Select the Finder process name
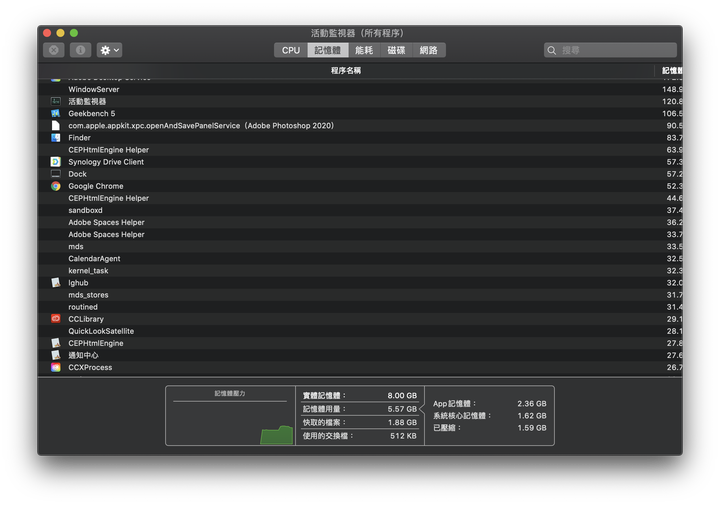The image size is (720, 505). pos(79,138)
